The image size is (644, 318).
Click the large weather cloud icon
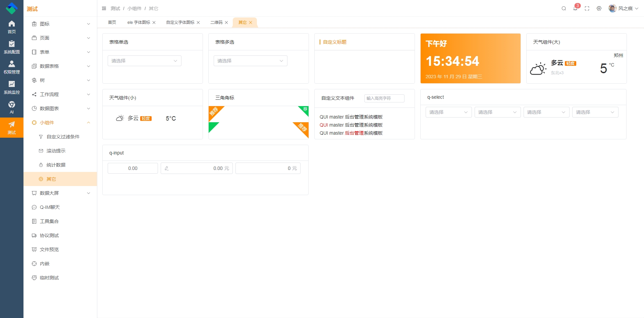click(x=538, y=69)
